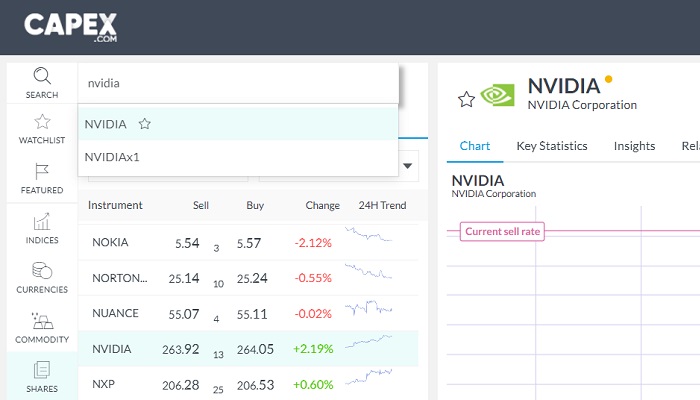Screen dimensions: 700x400
Task: Open NUANCE 24H trend sparkline
Action: coord(368,308)
